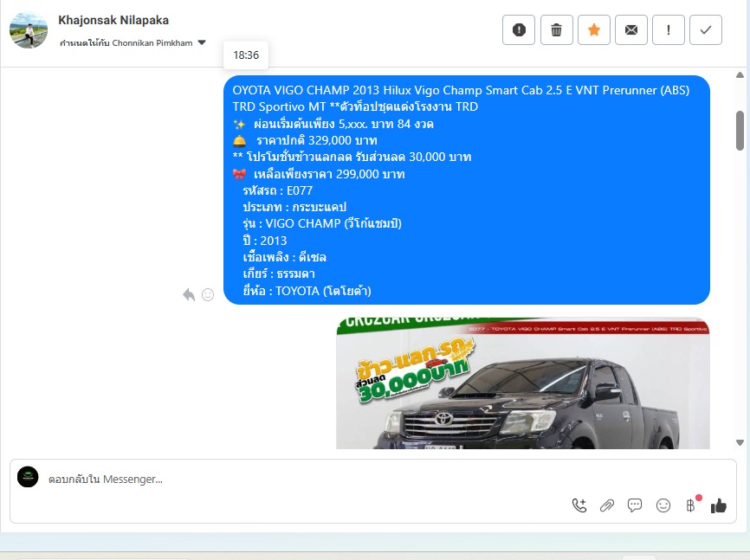
Task: Click text 'รหัสรถ : E077' in message
Action: (277, 190)
